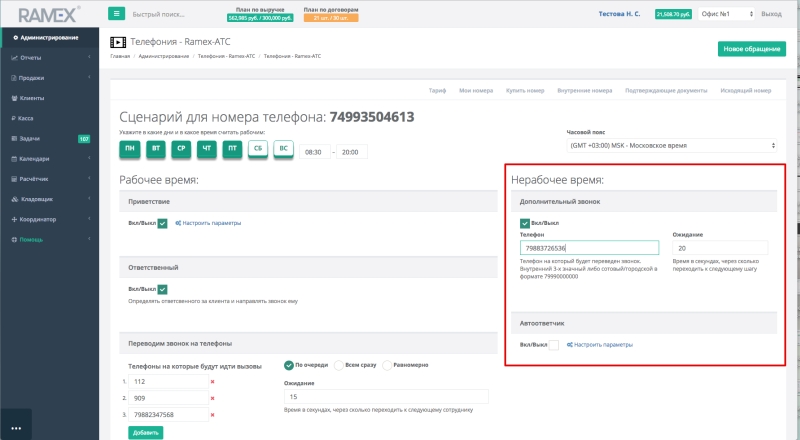Toggle ПН working day
The image size is (800, 440).
(x=130, y=149)
